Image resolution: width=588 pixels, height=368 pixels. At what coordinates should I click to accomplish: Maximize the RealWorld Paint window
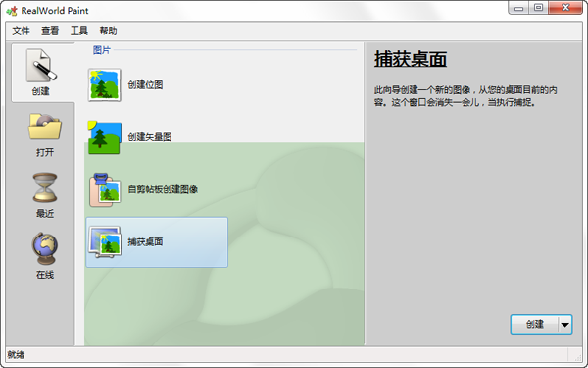[x=538, y=8]
